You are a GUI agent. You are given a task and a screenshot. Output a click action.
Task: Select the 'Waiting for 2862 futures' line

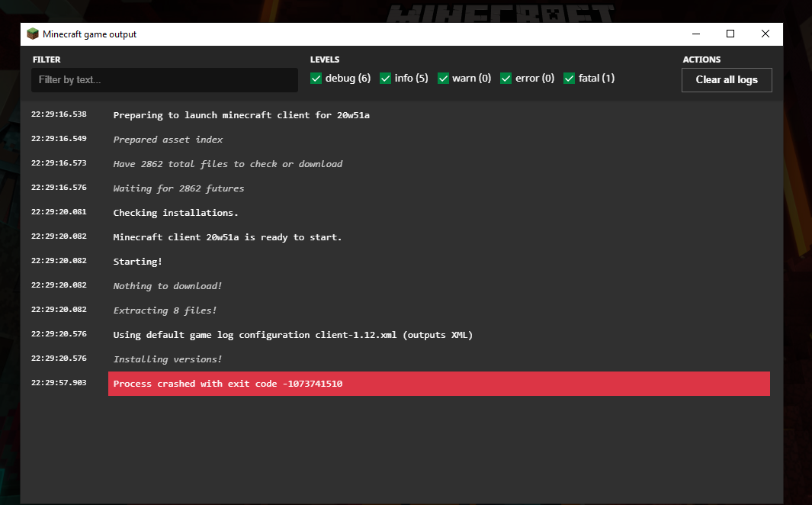178,188
